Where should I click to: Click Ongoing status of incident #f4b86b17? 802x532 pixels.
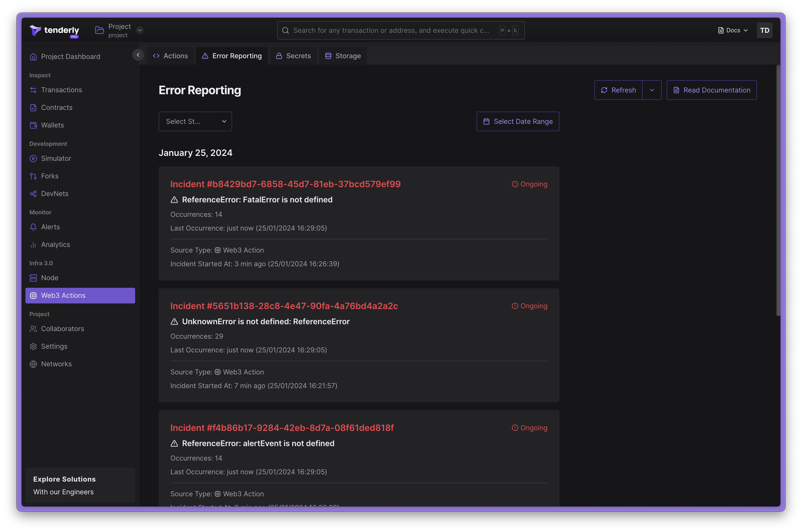pyautogui.click(x=530, y=428)
